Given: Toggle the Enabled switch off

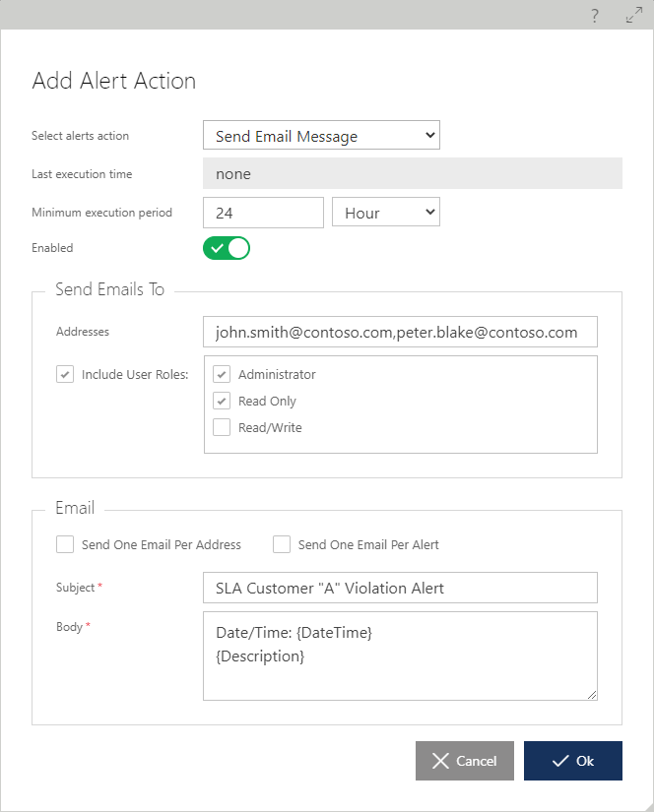Looking at the screenshot, I should (x=227, y=248).
